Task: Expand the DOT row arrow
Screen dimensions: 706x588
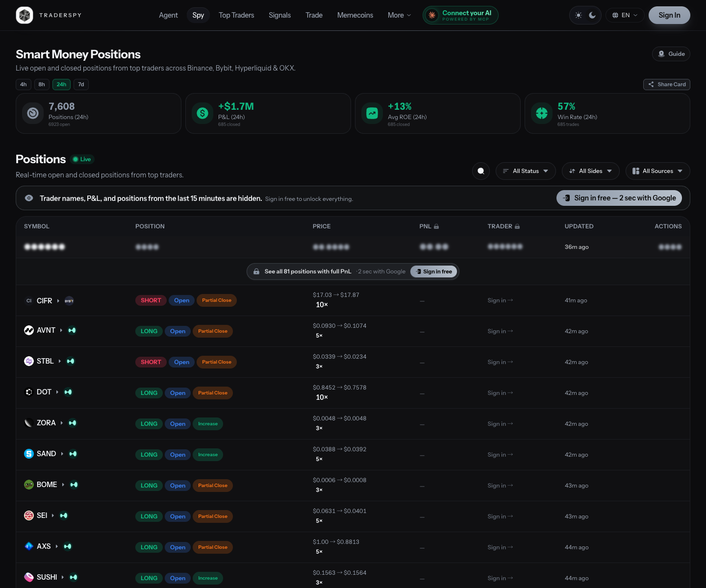Action: (x=57, y=392)
